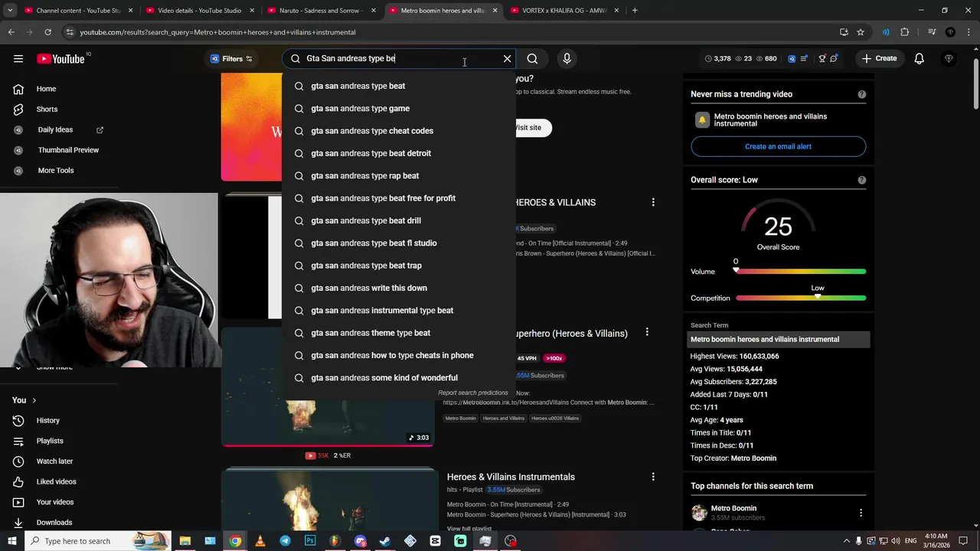Switch to 'Naruto - Sadness and Sorrow' browser tab
The height and width of the screenshot is (551, 980).
click(x=321, y=11)
